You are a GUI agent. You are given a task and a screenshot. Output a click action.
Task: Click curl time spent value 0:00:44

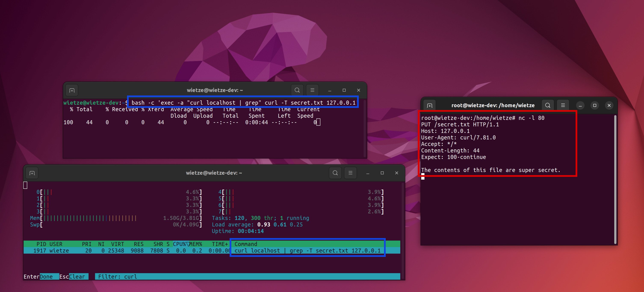pos(257,122)
